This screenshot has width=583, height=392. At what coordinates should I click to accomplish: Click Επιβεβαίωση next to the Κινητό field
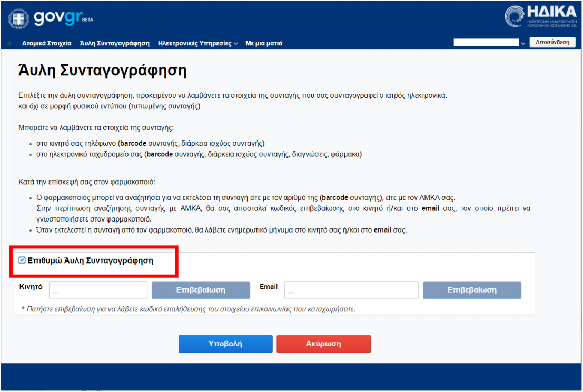tap(201, 290)
